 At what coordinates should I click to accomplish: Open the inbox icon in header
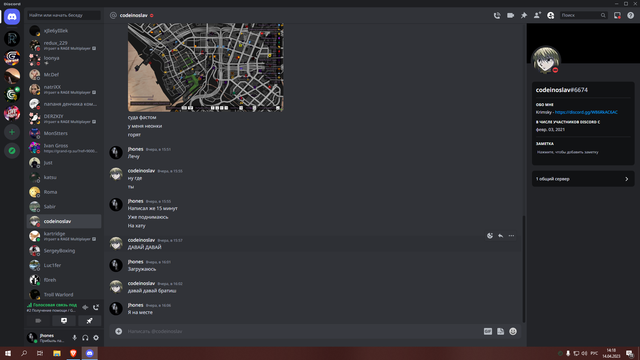(x=617, y=16)
